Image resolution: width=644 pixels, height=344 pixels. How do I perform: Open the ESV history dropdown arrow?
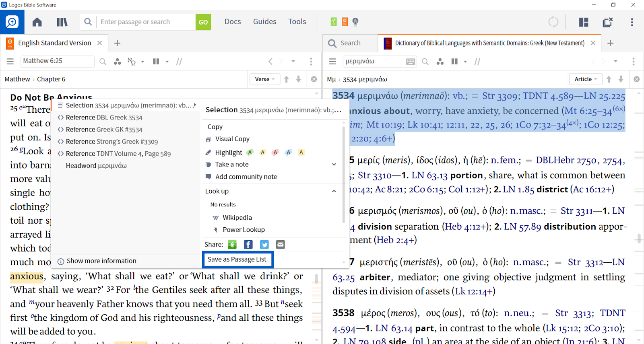[x=293, y=62]
